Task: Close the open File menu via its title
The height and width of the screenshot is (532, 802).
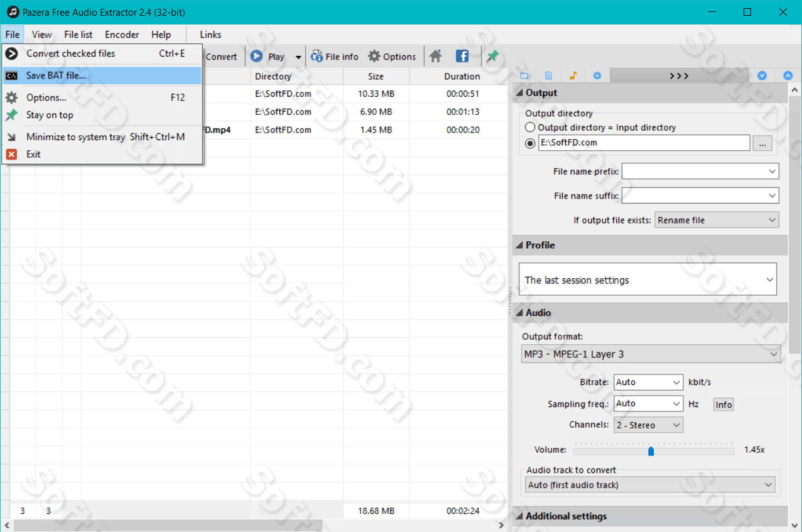Action: [13, 35]
